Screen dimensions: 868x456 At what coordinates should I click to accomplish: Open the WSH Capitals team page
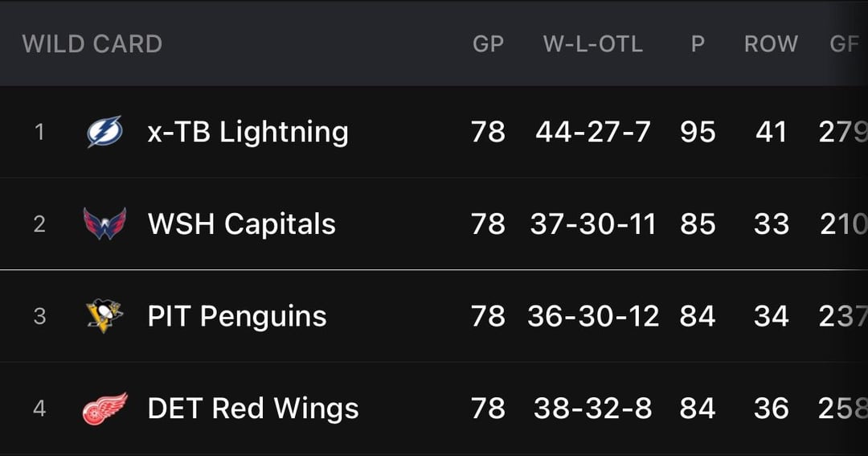click(241, 224)
